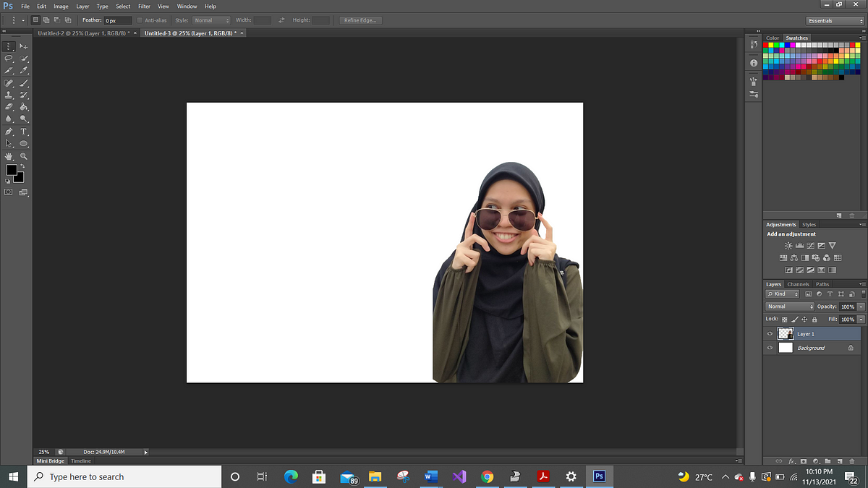Screen dimensions: 868x488
Task: Select the Pen tool
Action: 9,132
